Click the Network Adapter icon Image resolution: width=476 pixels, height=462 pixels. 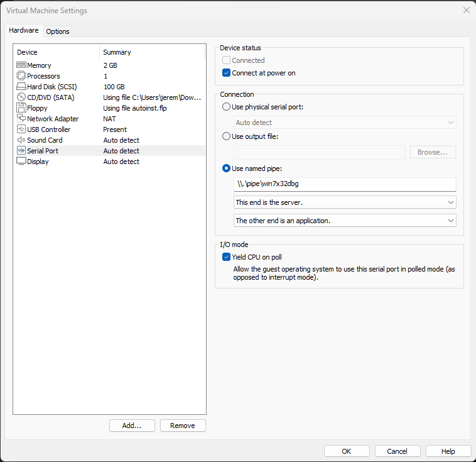click(x=21, y=118)
